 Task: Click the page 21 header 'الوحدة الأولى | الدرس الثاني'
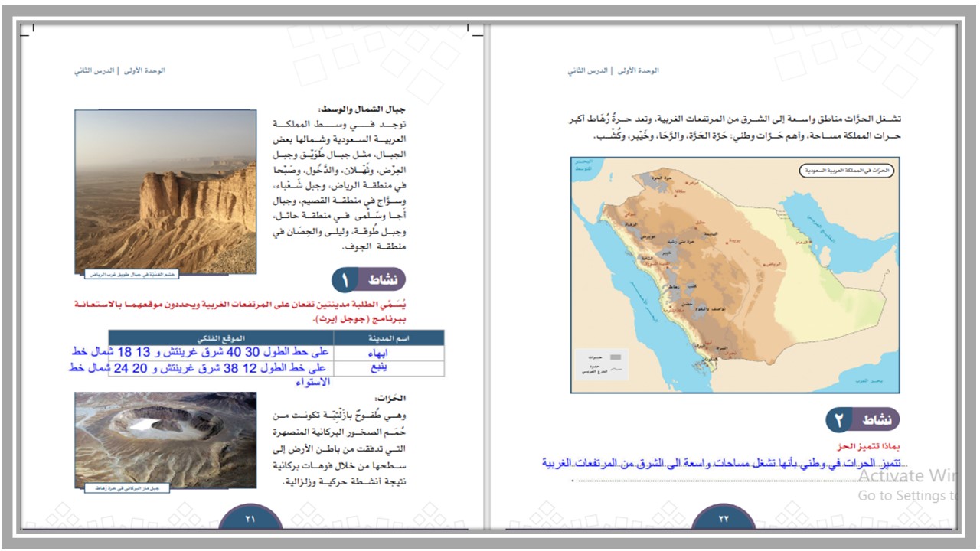[x=119, y=70]
